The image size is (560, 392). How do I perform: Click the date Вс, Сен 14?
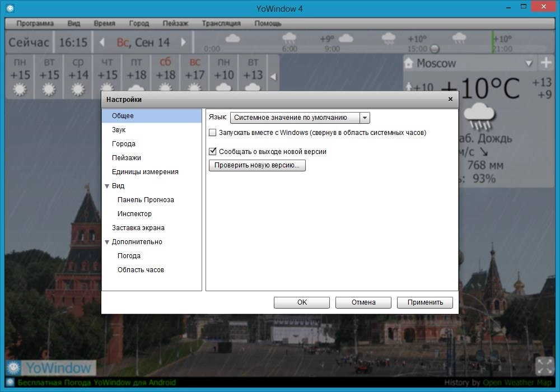tap(143, 43)
